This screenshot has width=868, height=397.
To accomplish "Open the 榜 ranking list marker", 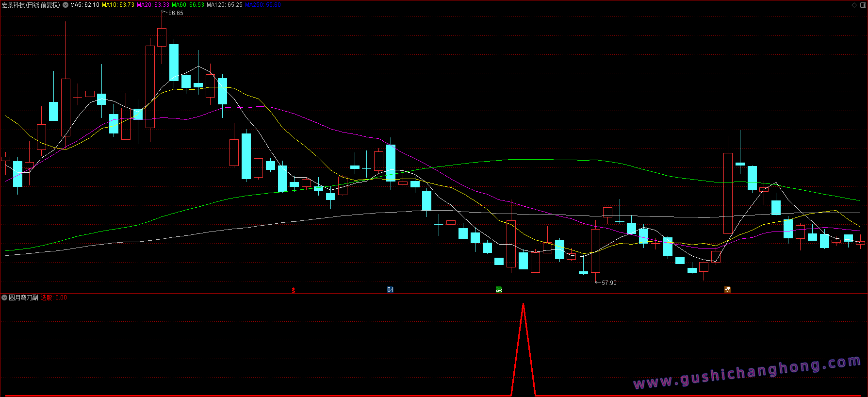I will 727,290.
